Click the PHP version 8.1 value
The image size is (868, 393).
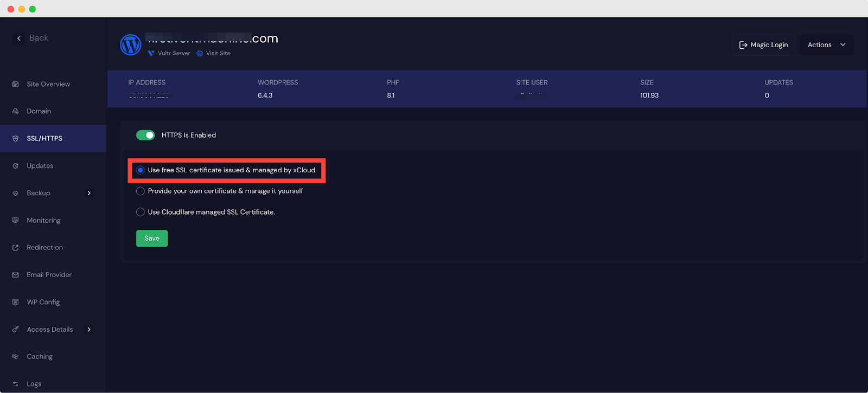pyautogui.click(x=391, y=95)
